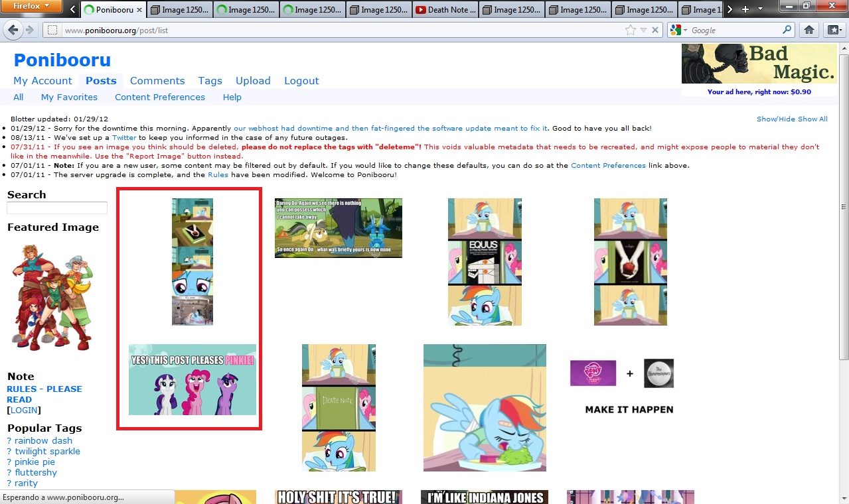Click the magnifier icon in the Google search box

point(787,30)
